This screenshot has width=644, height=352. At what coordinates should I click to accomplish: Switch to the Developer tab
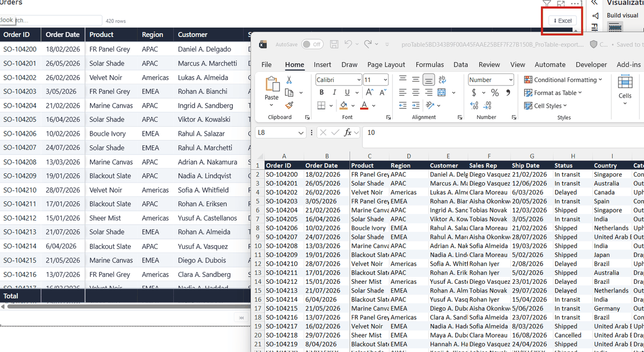tap(591, 64)
